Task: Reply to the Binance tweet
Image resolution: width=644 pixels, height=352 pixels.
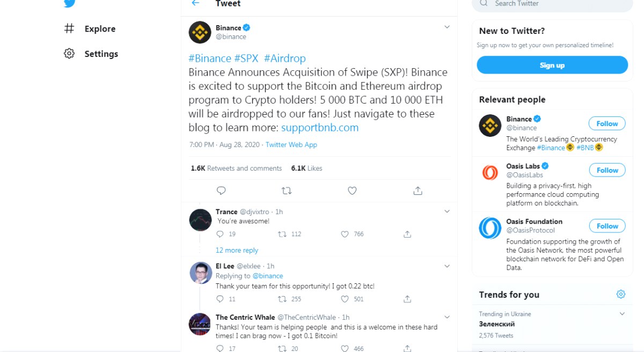Action: point(221,190)
